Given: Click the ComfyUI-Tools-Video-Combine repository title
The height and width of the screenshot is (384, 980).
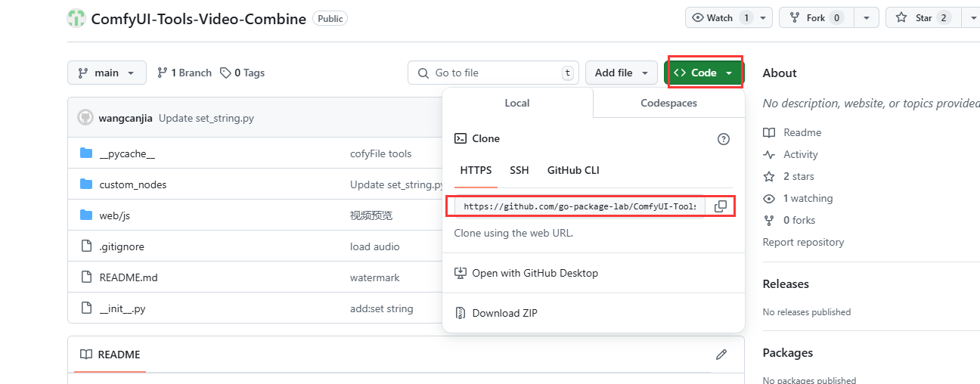Looking at the screenshot, I should tap(200, 19).
